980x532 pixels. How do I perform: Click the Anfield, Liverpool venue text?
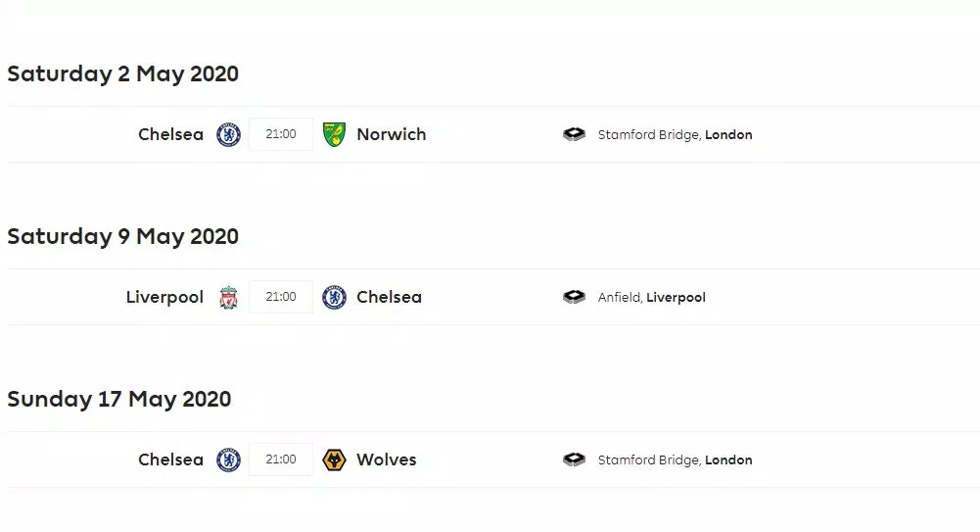pyautogui.click(x=651, y=297)
